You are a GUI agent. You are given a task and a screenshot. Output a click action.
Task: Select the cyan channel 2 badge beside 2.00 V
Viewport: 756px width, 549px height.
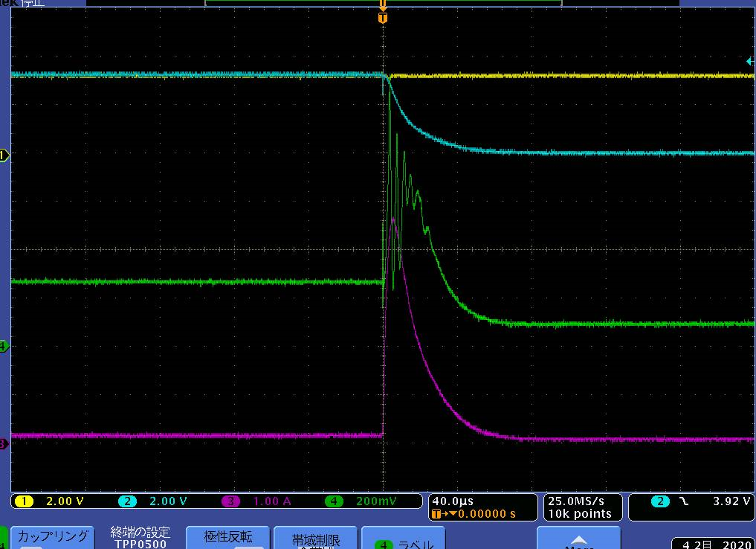point(127,501)
